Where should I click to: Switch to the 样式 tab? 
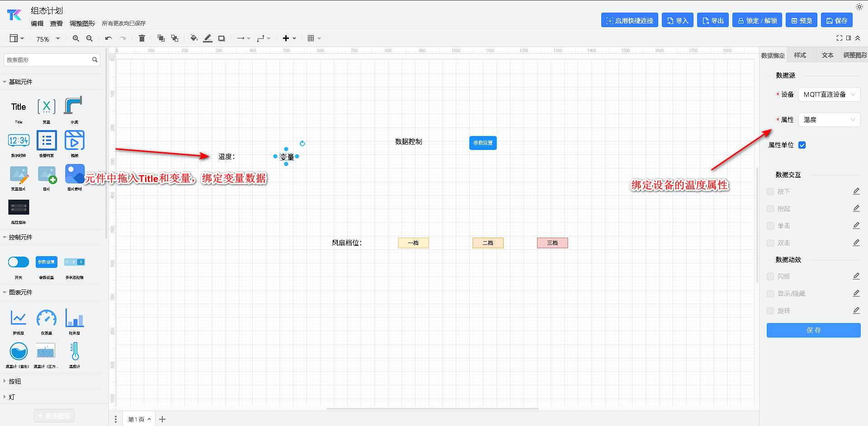[800, 55]
